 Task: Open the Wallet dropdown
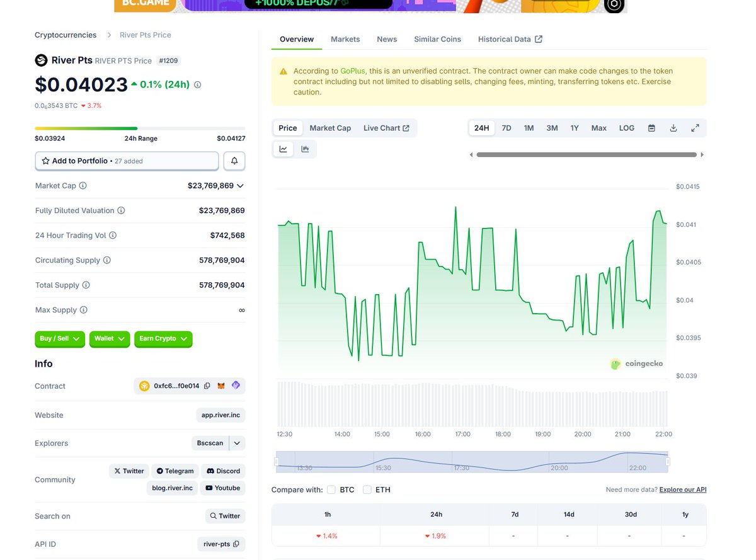pos(110,339)
